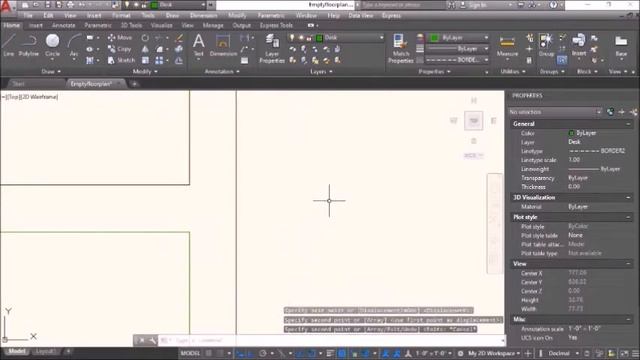Open the ByLayer lineweight dropdown in ribbon
640x360 pixels.
pyautogui.click(x=458, y=49)
